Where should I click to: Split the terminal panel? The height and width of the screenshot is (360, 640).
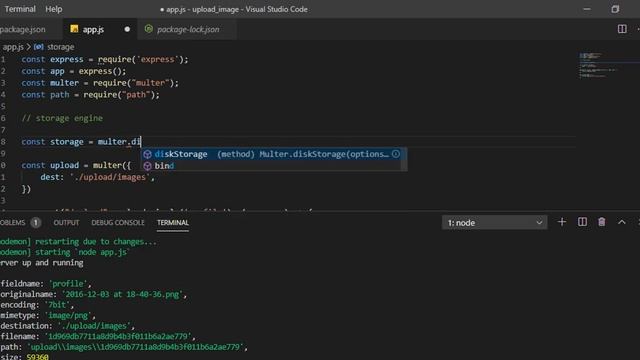[582, 222]
